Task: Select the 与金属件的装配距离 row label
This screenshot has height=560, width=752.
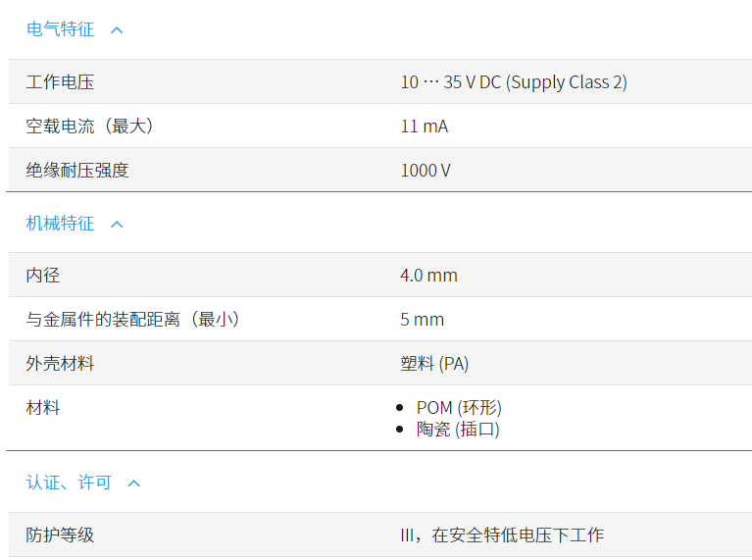Action: [133, 320]
